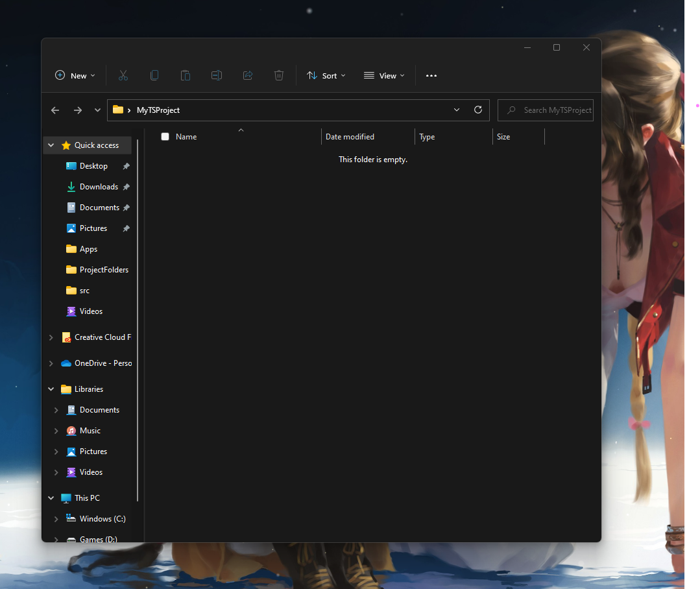Open the Sort options dropdown
Image resolution: width=700 pixels, height=589 pixels.
326,75
